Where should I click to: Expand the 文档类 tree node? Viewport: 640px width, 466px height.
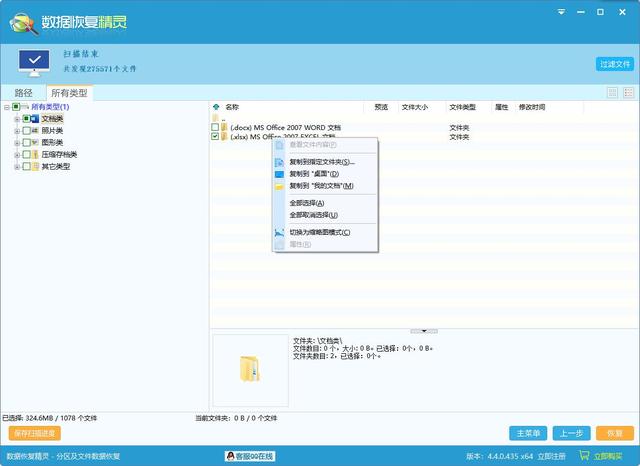[x=17, y=119]
